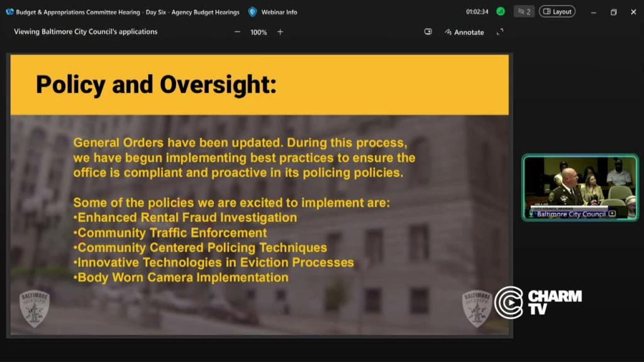
Task: Open the participants panel showing 2
Action: (x=524, y=11)
